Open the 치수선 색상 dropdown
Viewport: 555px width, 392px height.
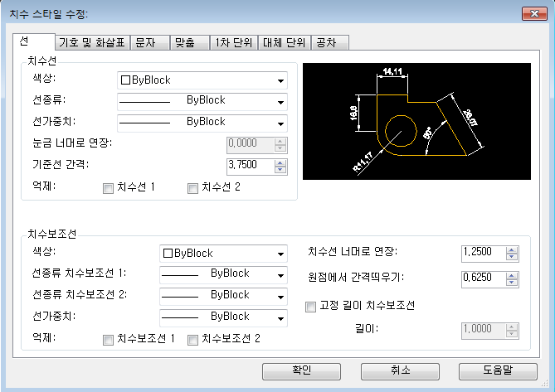click(202, 80)
